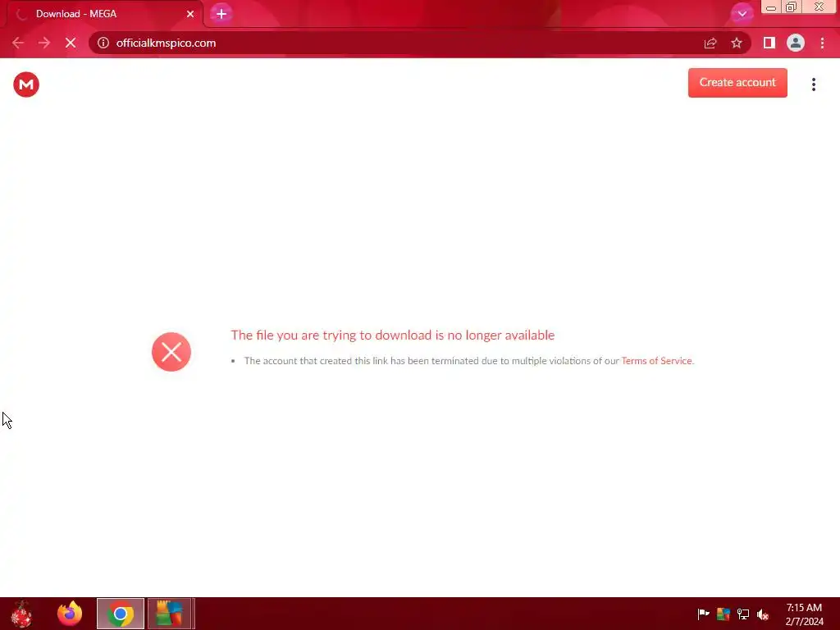Bookmark this tab with the star
Image resolution: width=840 pixels, height=630 pixels.
coord(737,43)
